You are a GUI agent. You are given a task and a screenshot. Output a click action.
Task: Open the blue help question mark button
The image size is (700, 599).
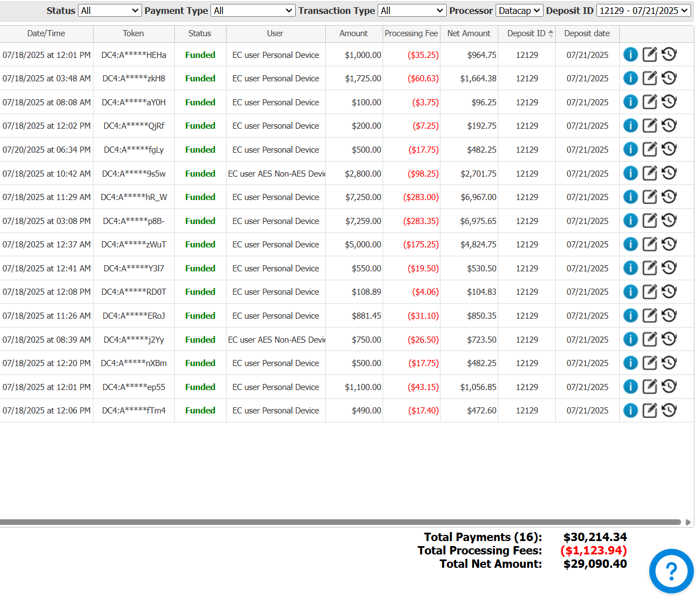671,571
